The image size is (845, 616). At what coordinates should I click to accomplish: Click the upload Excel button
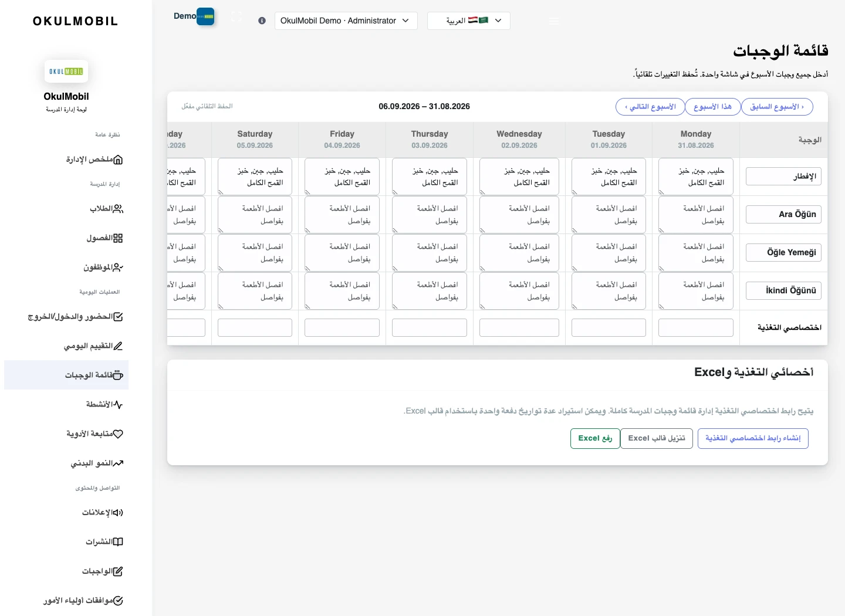coord(595,438)
